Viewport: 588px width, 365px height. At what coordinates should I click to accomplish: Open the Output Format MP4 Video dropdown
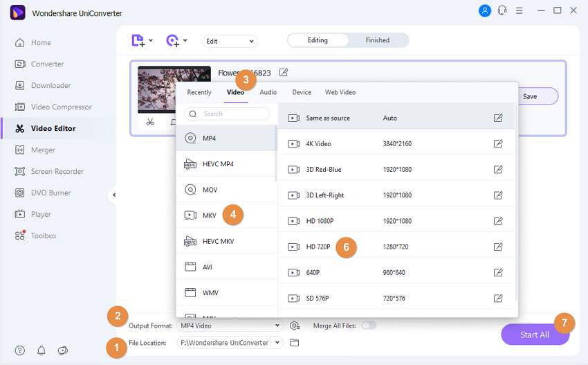[230, 326]
